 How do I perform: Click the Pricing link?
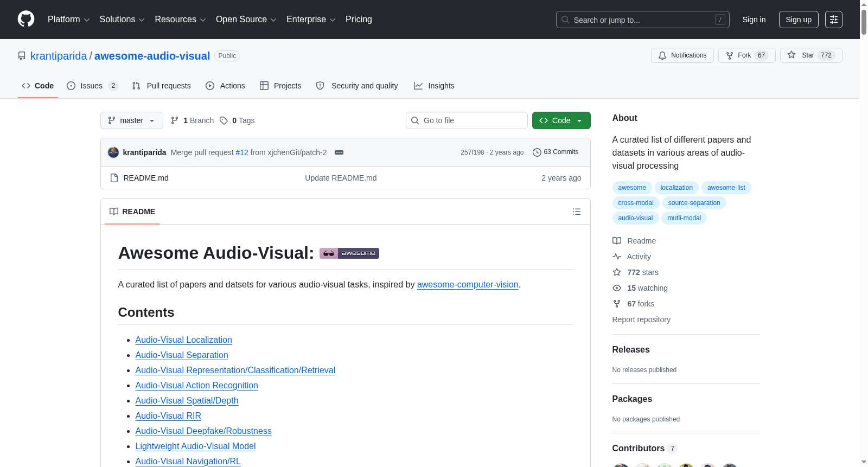click(x=359, y=20)
